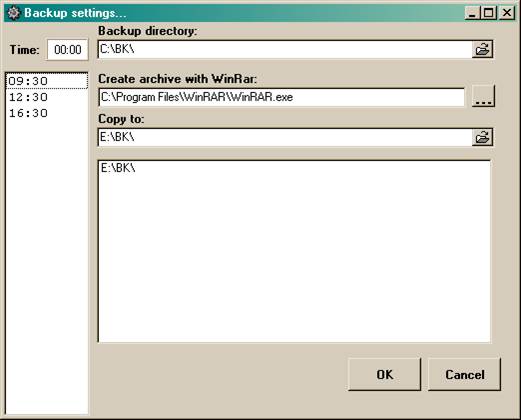Focus the Backup directory text field
Viewport: 521px width, 420px height.
(285, 50)
